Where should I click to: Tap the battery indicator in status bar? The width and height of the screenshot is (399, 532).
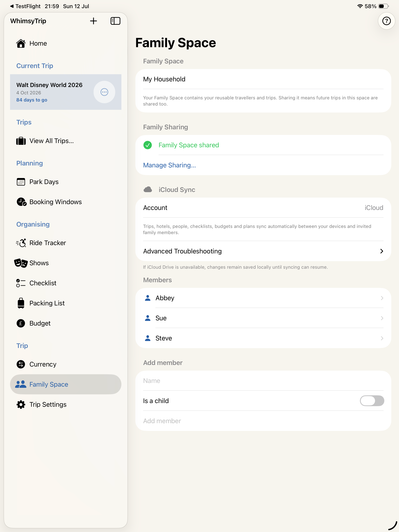384,6
